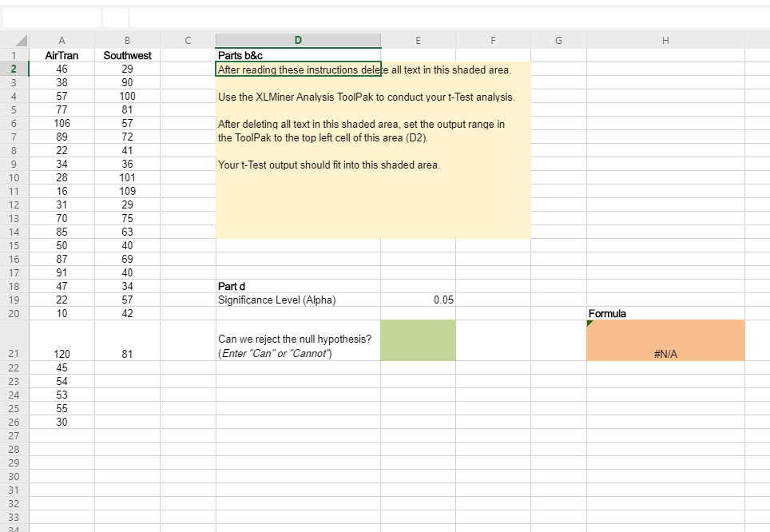Select row 30 header
The image size is (770, 532).
coord(14,477)
